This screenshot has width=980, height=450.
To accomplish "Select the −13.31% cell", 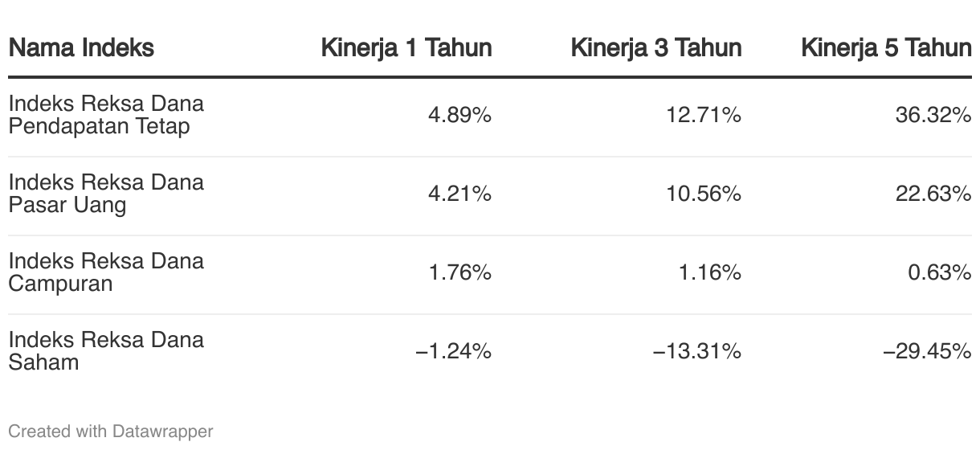I will click(x=697, y=351).
